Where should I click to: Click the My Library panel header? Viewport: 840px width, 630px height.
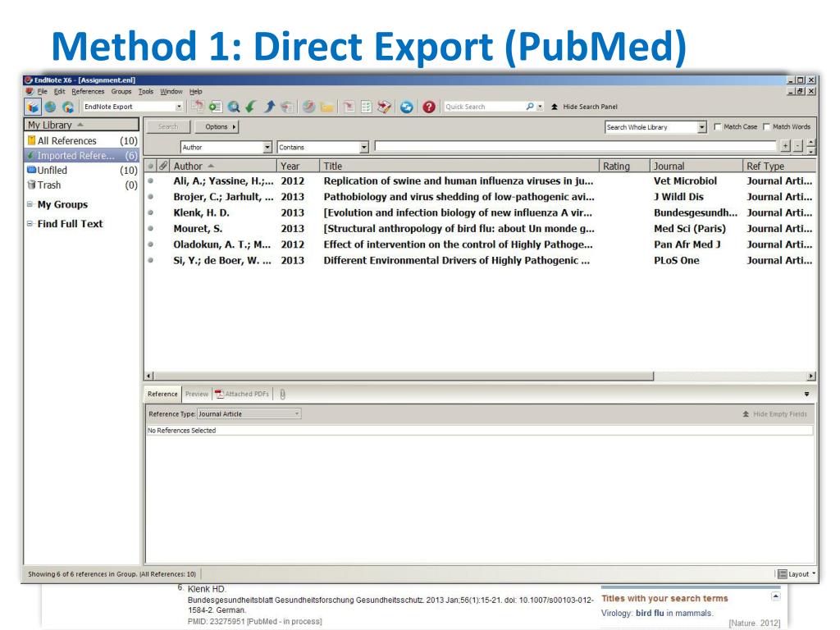[x=81, y=125]
